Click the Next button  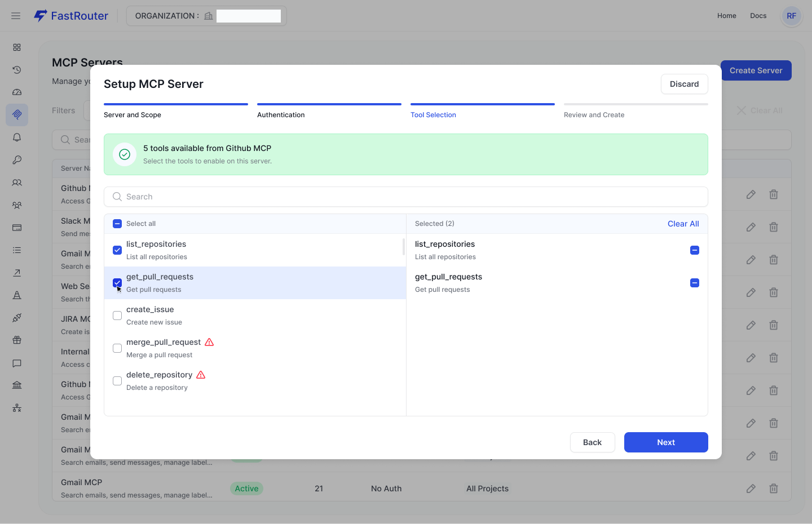[666, 442]
